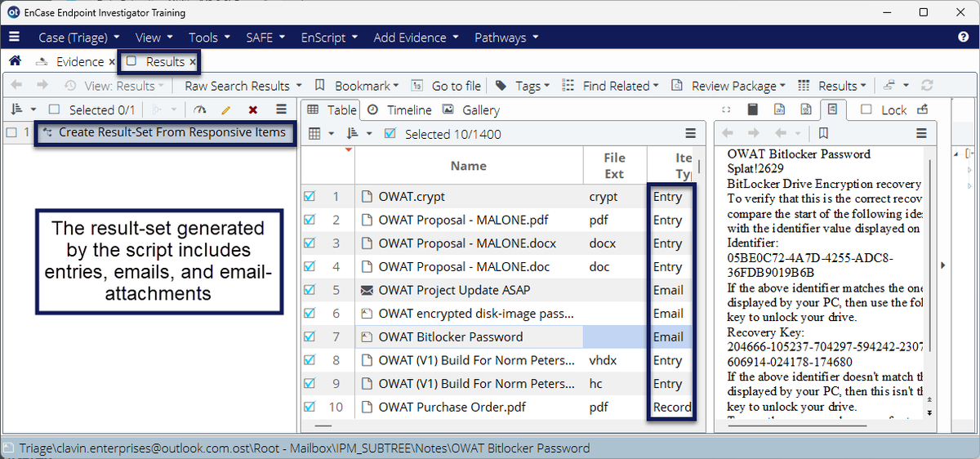Uncheck row 10 OWAT Purchase Order.pdf checkbox
This screenshot has height=459, width=980.
[x=310, y=407]
